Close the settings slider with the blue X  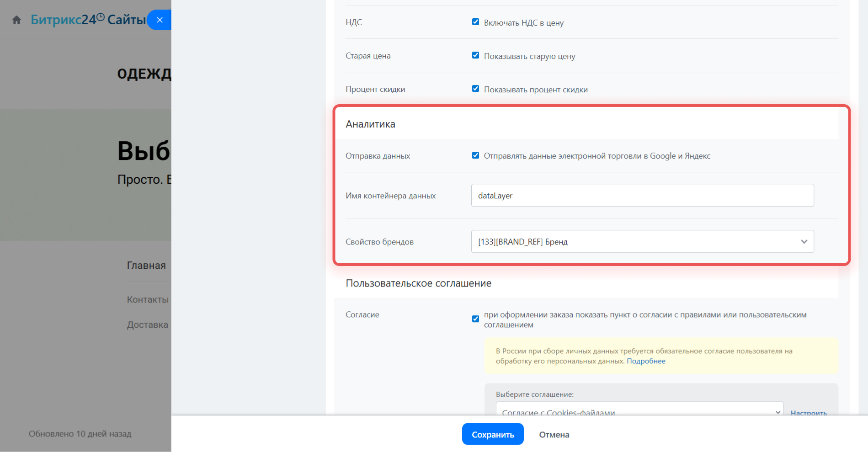[160, 20]
